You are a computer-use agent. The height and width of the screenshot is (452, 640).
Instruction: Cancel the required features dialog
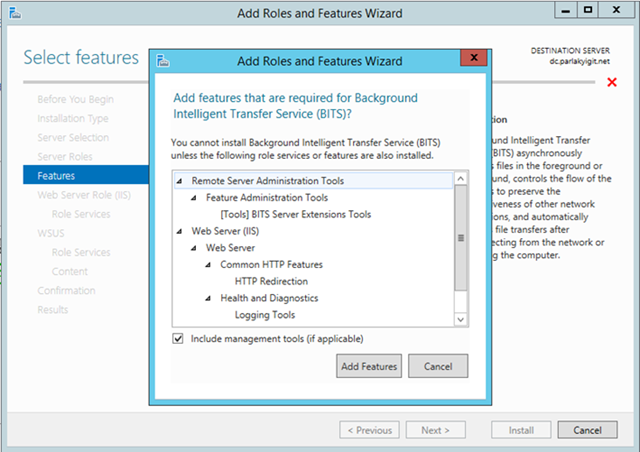tap(438, 366)
